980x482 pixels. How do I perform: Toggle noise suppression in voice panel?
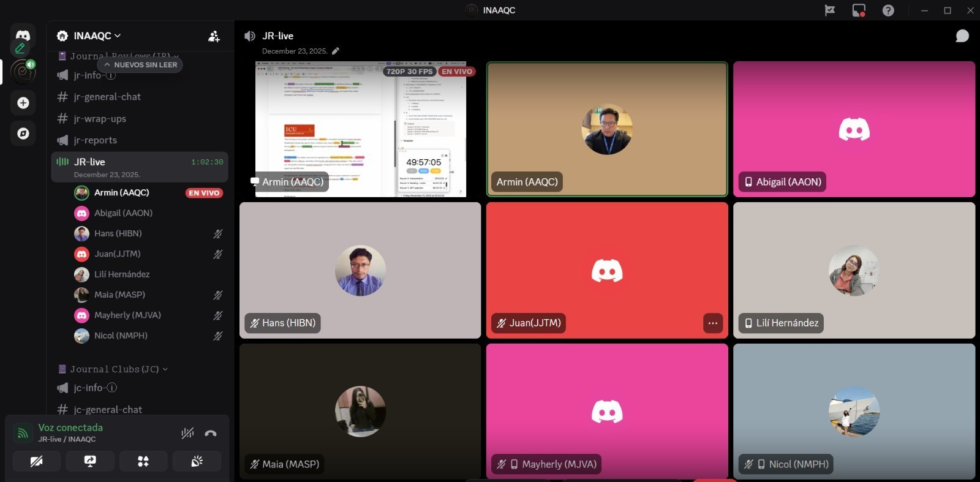pos(187,434)
